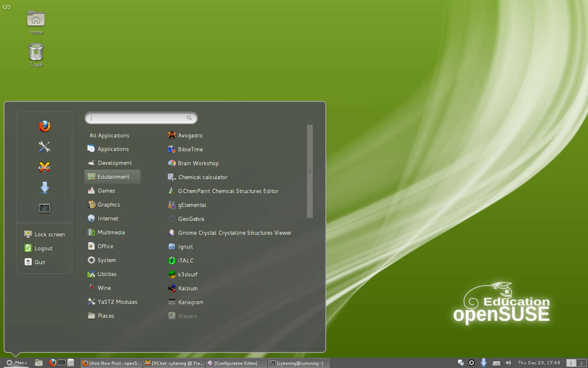Select the Applications category

[x=108, y=149]
